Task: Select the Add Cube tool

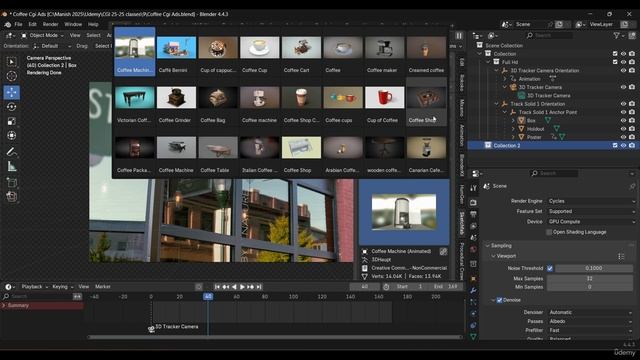Action: pos(12,182)
